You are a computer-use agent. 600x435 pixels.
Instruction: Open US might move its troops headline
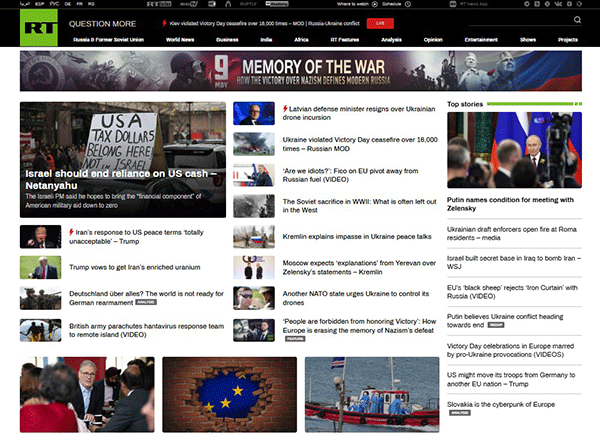click(x=511, y=380)
